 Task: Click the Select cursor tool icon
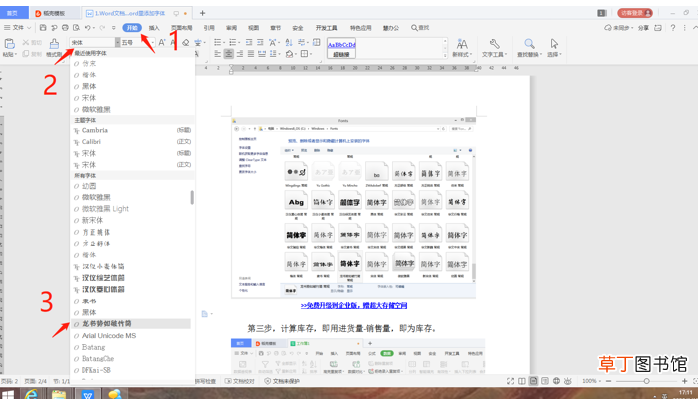pos(554,44)
